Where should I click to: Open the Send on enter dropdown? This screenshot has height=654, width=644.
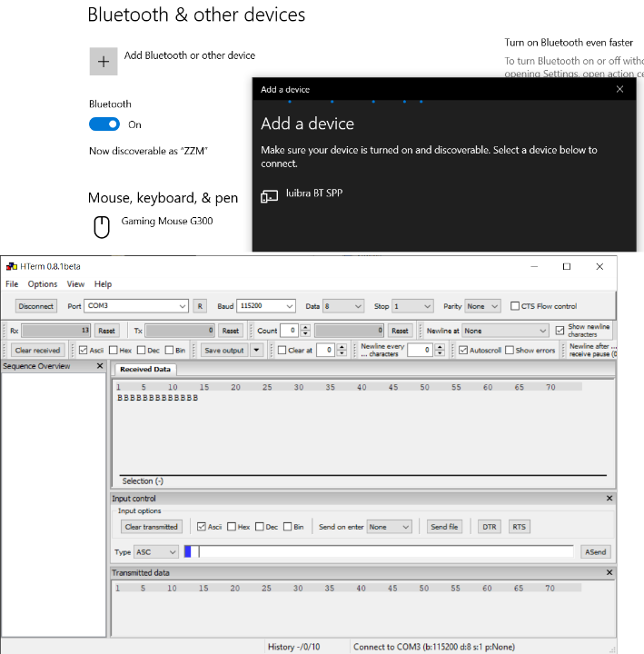point(389,527)
